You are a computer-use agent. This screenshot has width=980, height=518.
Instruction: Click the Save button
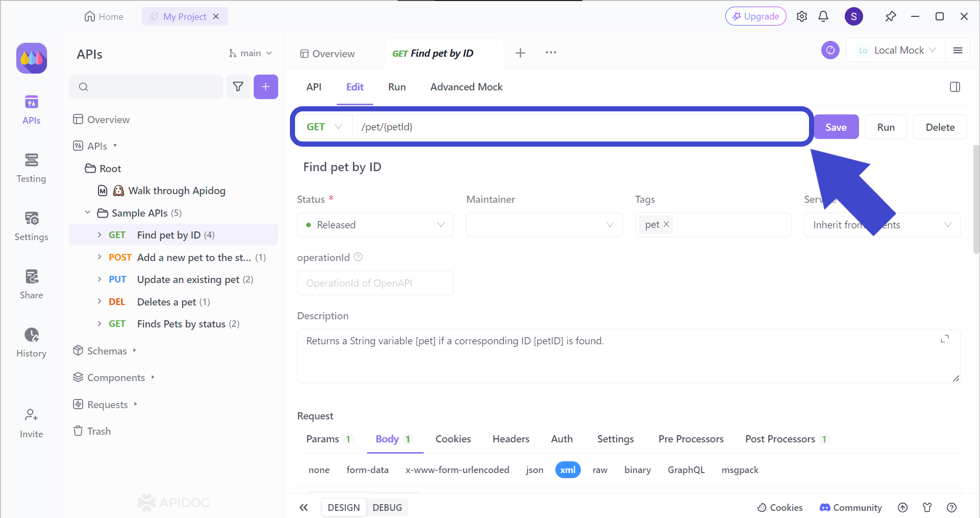coord(836,127)
